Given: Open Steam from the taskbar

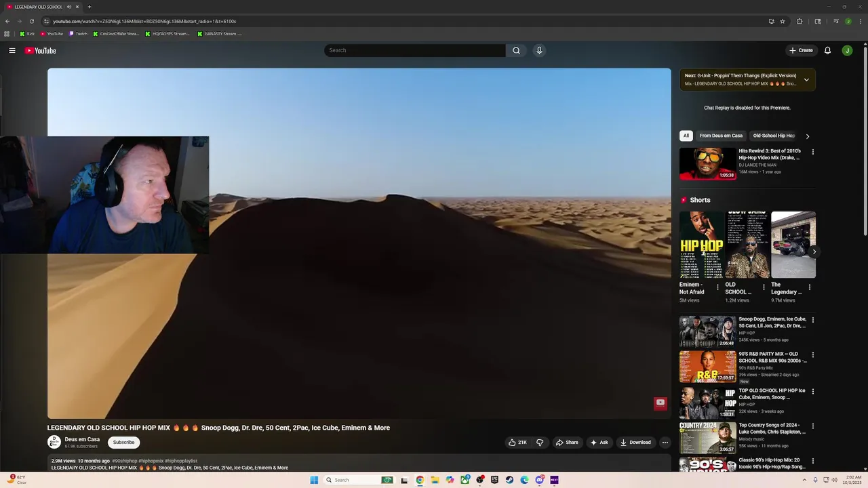Looking at the screenshot, I should click(x=509, y=480).
